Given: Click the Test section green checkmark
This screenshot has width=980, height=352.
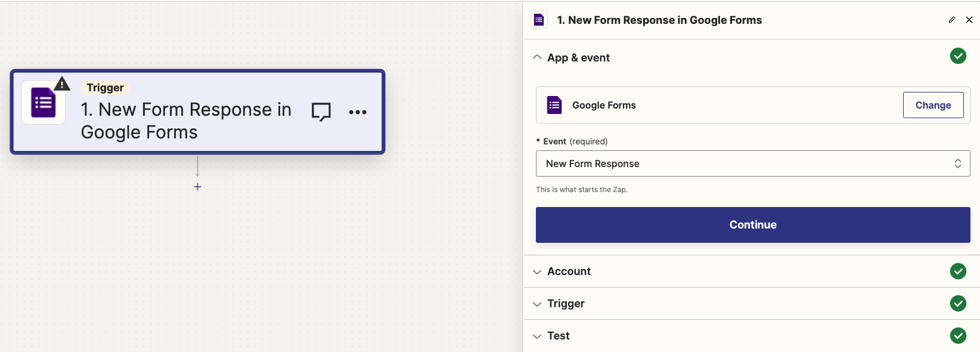Looking at the screenshot, I should pos(958,335).
